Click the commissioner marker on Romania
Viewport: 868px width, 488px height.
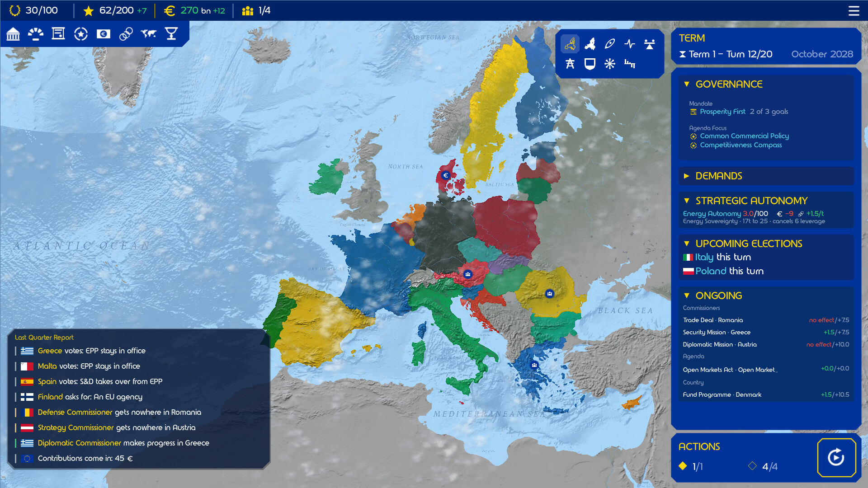click(549, 294)
